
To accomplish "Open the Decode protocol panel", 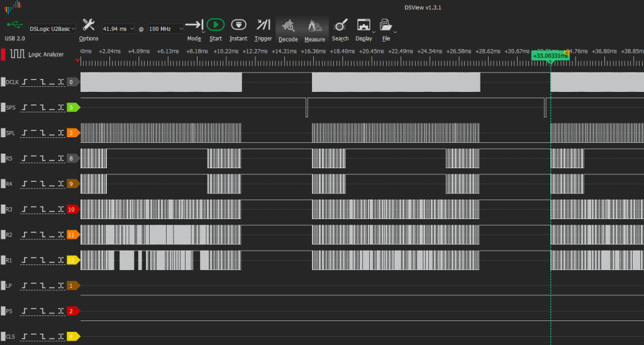I will (x=289, y=26).
